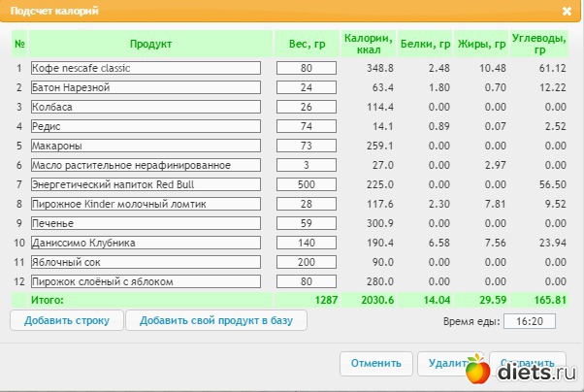Click the Время еды: label

click(471, 321)
